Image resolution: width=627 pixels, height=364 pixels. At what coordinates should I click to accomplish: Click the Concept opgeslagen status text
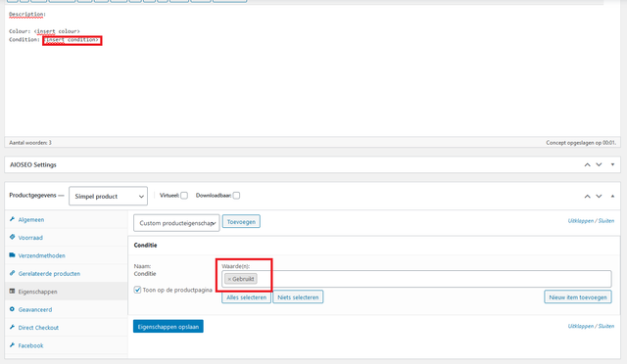click(581, 142)
